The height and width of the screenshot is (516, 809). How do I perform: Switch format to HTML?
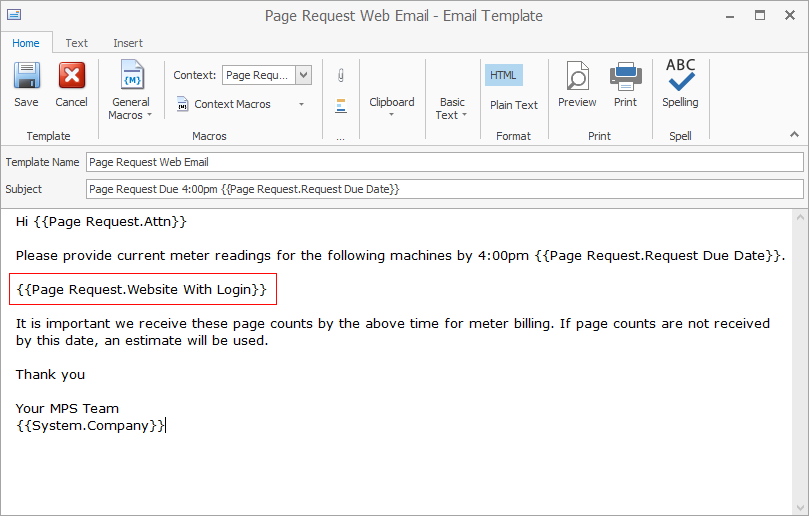click(503, 75)
